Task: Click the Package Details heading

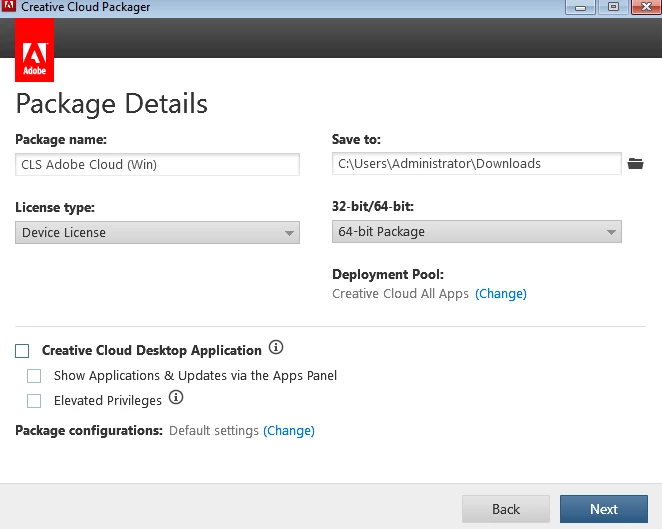Action: pos(112,104)
